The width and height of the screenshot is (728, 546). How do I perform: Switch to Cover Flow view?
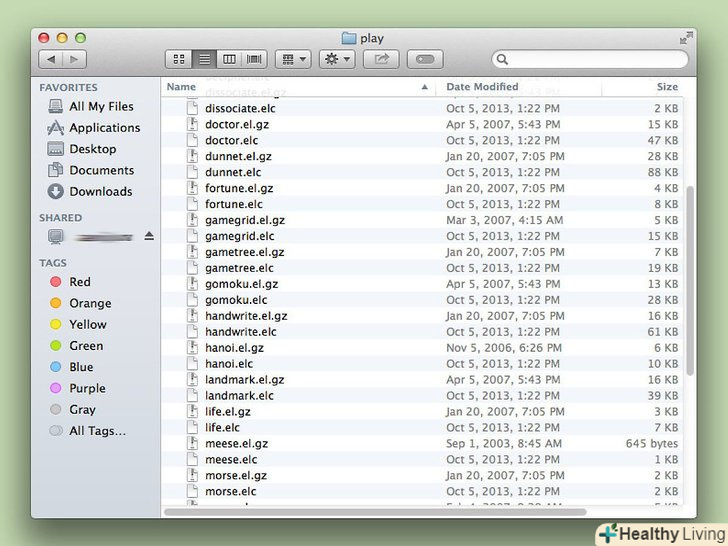[254, 60]
